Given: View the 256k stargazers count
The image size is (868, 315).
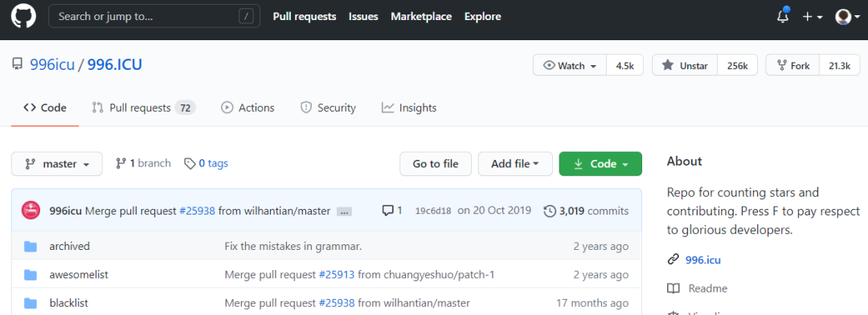Looking at the screenshot, I should tap(737, 65).
